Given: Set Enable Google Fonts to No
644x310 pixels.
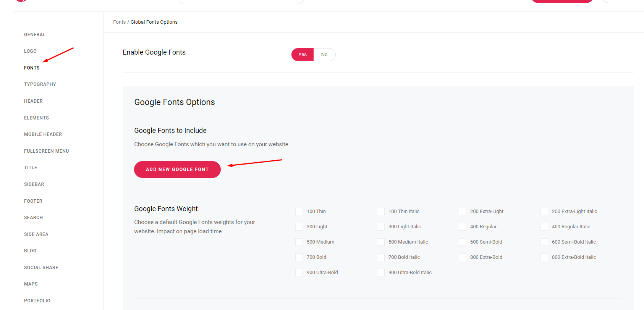Looking at the screenshot, I should point(324,55).
